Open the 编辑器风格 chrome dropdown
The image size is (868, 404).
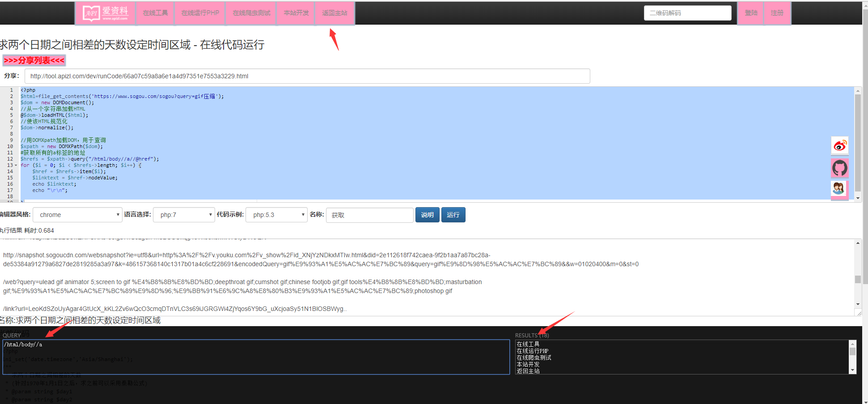point(77,215)
